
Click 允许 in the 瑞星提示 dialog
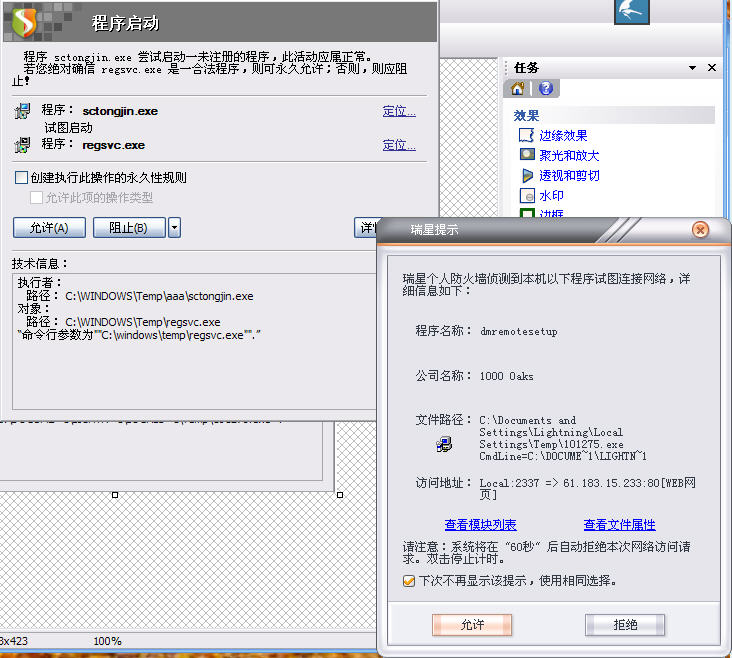(x=472, y=625)
